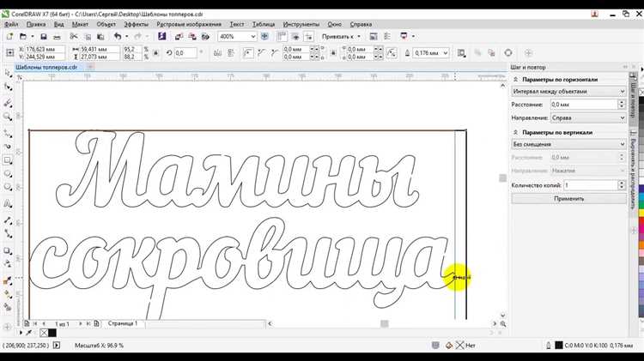644x361 pixels.
Task: Open the zoom level 400% dropdown
Action: 253,37
